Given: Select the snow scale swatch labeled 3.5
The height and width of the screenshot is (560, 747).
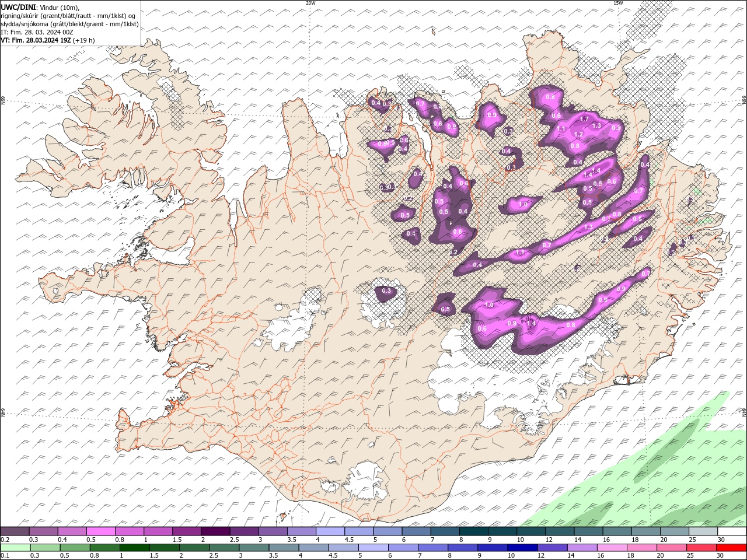Looking at the screenshot, I should tap(301, 531).
